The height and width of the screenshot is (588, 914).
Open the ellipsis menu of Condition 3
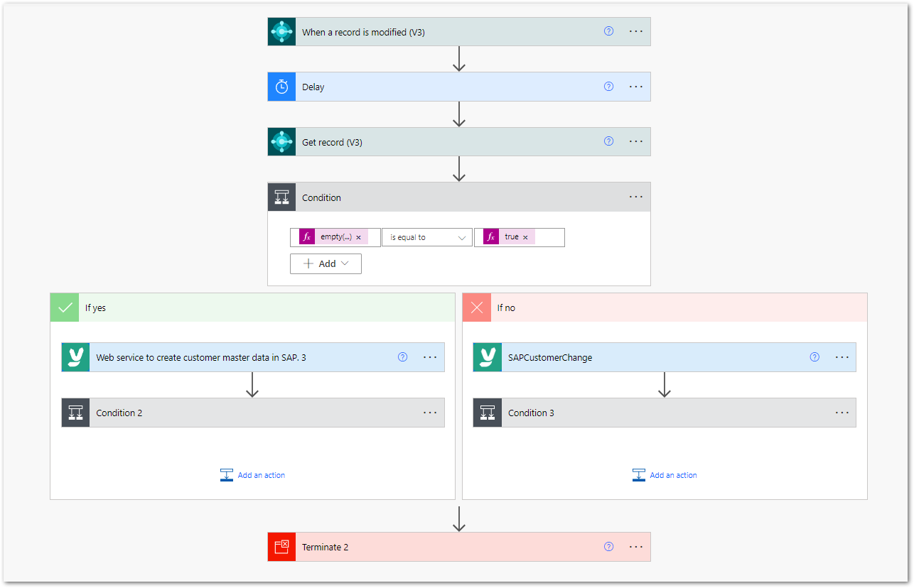[x=842, y=413]
